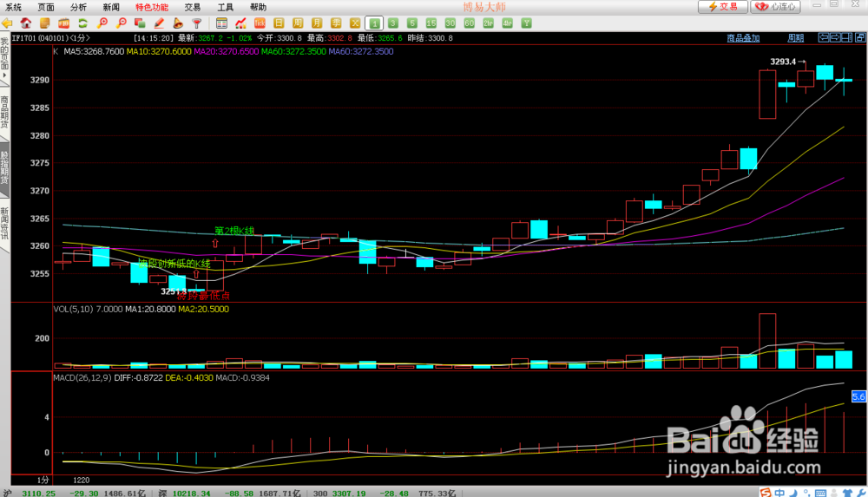Open the quote table list icon
The width and height of the screenshot is (868, 497).
tap(221, 23)
